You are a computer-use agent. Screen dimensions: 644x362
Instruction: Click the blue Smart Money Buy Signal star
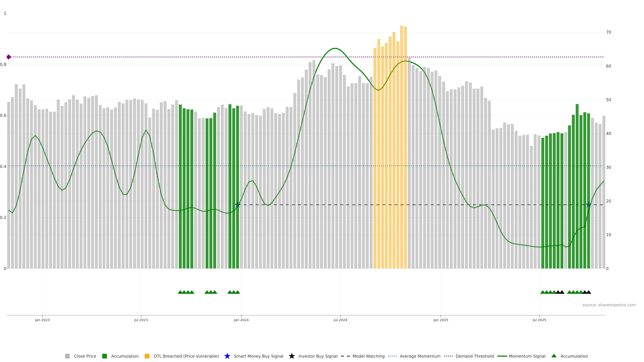tap(227, 356)
